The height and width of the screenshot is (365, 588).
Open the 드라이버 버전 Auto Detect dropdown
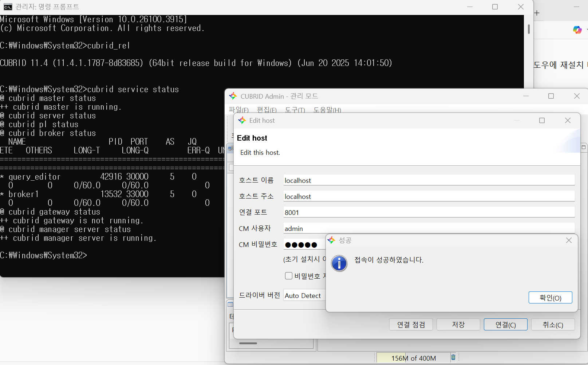pos(304,296)
